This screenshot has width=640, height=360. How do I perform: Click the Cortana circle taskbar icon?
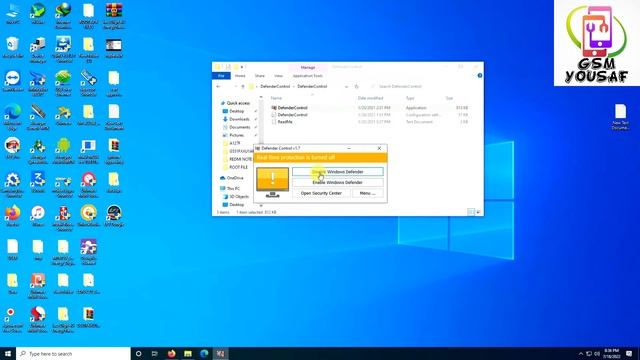pos(138,353)
